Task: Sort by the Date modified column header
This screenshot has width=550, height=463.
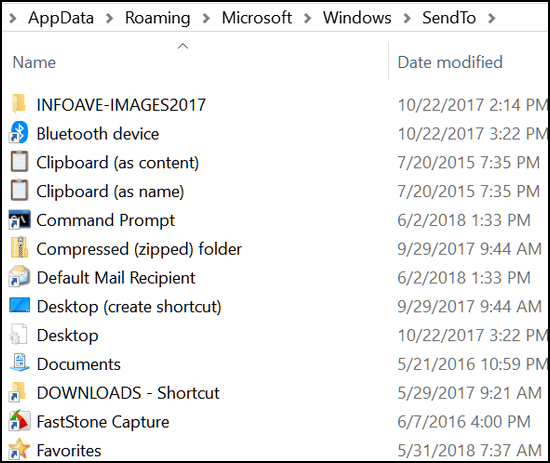Action: [x=450, y=62]
